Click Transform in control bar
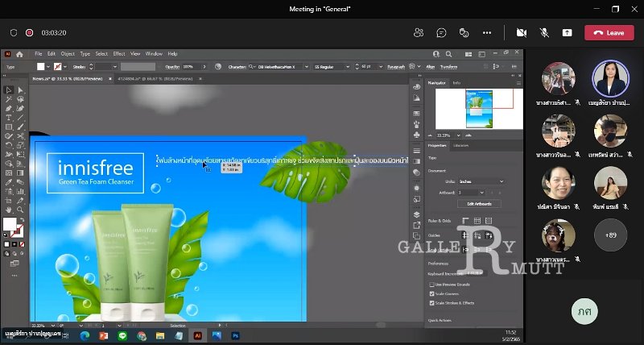The height and width of the screenshot is (345, 644). [x=448, y=67]
